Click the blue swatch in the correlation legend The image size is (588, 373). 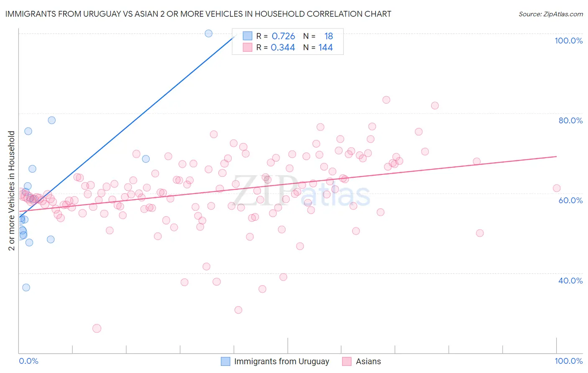[x=248, y=36]
